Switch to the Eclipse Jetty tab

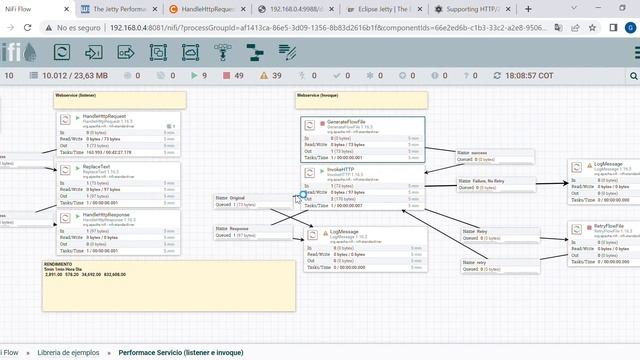coord(384,9)
